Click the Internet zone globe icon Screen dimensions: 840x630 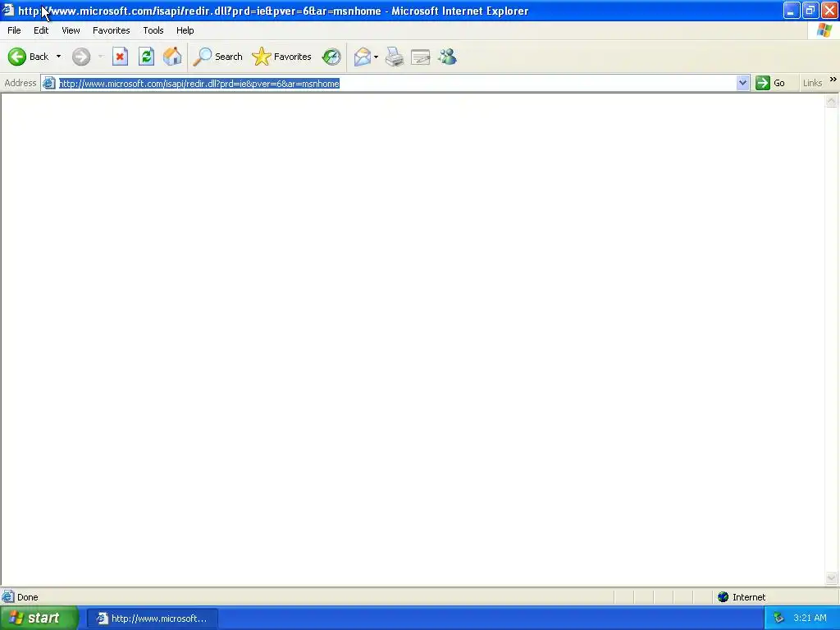coord(724,597)
